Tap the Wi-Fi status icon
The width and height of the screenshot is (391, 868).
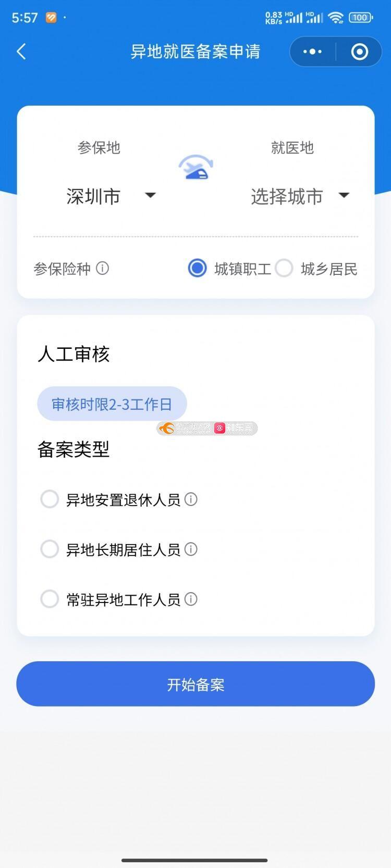tap(336, 18)
